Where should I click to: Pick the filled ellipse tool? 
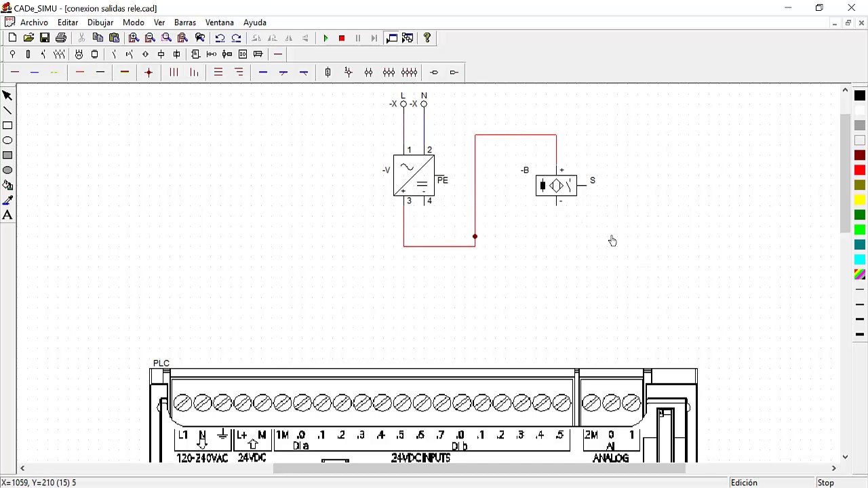coord(7,170)
